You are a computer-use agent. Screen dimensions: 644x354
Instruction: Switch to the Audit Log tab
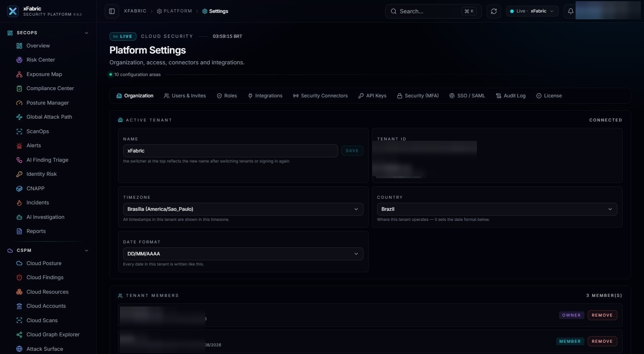[511, 96]
